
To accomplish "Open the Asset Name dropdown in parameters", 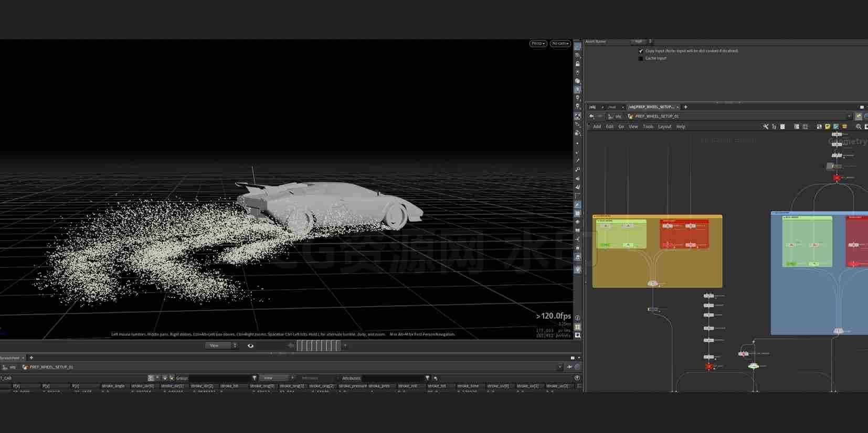I will 642,41.
